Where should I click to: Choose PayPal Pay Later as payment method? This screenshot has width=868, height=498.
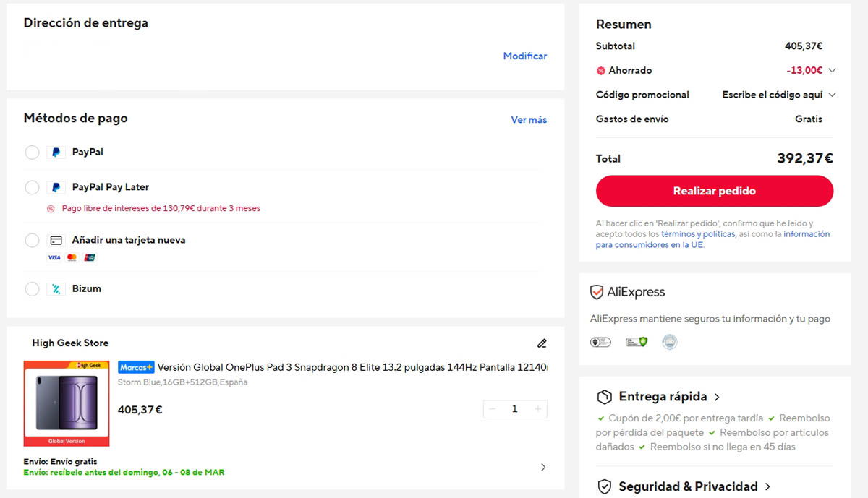32,187
